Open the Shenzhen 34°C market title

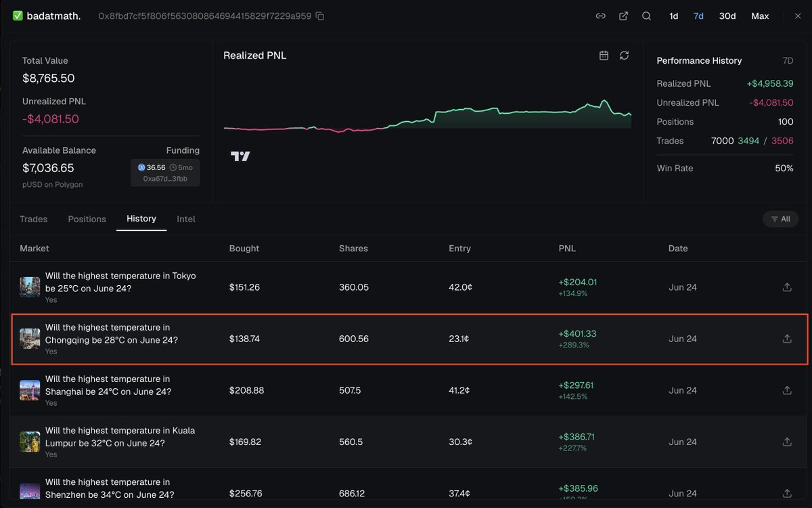(110, 488)
